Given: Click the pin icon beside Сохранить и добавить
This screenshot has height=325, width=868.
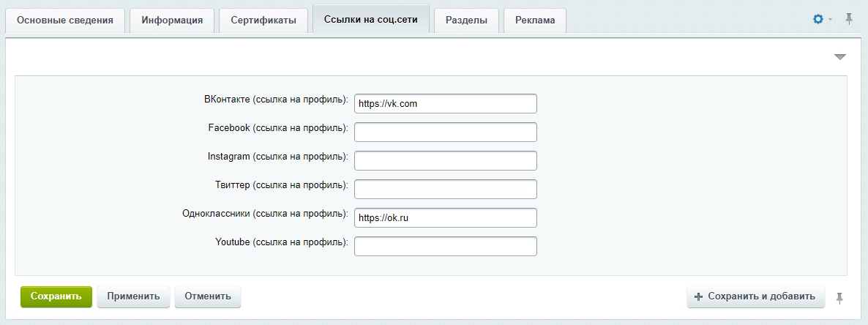Looking at the screenshot, I should (x=839, y=298).
